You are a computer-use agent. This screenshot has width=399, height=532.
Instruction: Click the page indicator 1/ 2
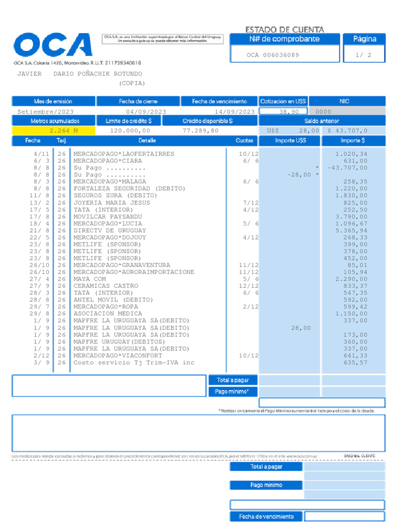point(363,55)
